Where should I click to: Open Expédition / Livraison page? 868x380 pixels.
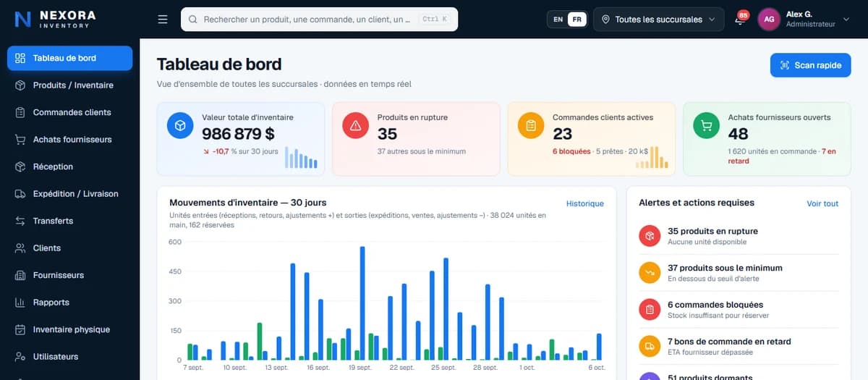(69, 194)
